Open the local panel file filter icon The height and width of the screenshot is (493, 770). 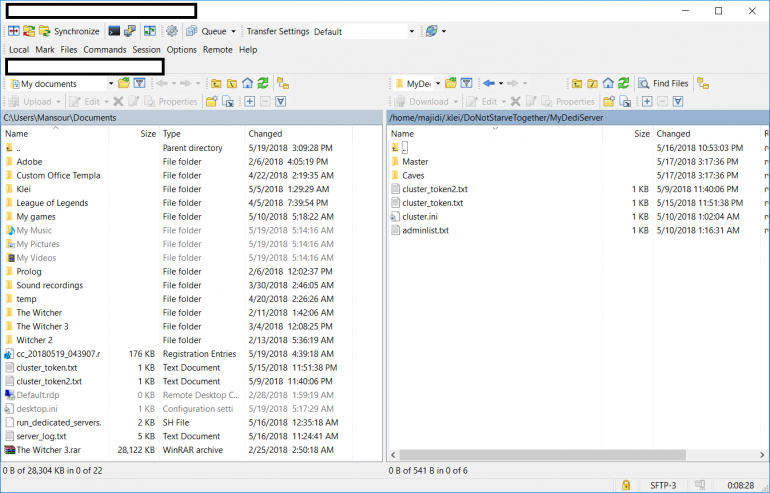(140, 83)
